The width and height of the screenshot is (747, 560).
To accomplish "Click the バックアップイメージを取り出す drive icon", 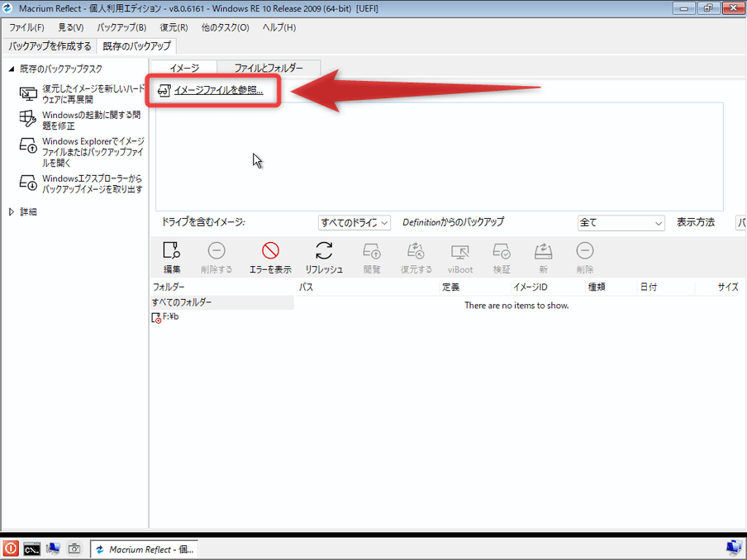I will (28, 183).
